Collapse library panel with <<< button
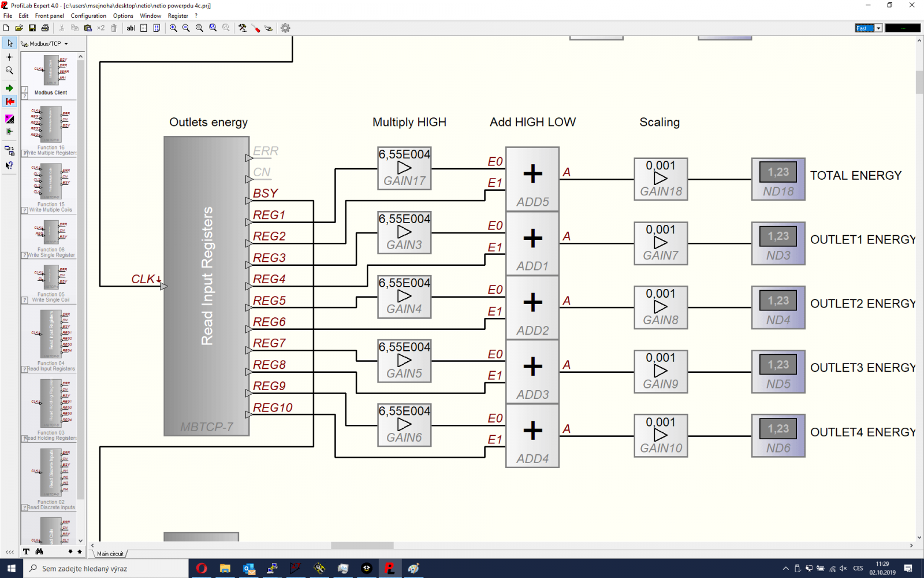Viewport: 924px width, 578px height. pyautogui.click(x=10, y=552)
